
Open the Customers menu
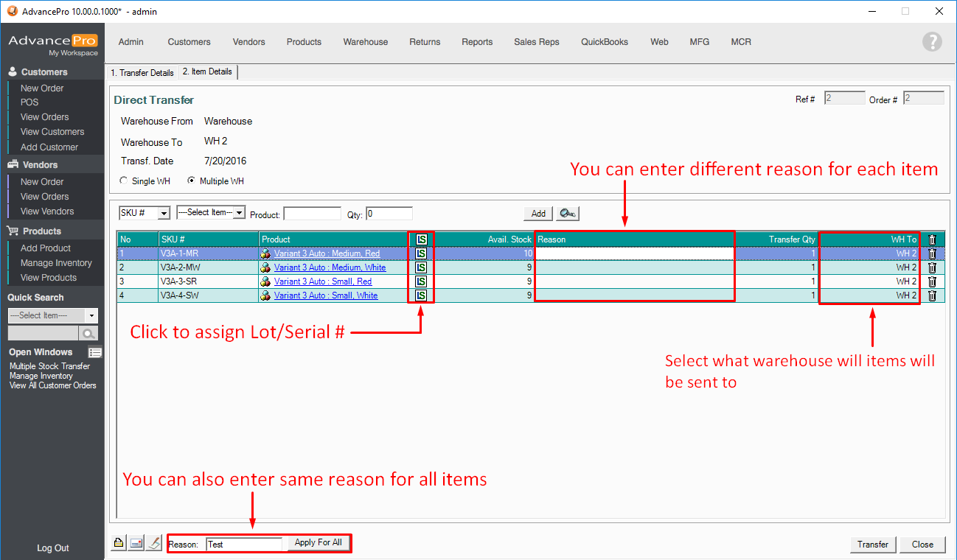point(189,42)
